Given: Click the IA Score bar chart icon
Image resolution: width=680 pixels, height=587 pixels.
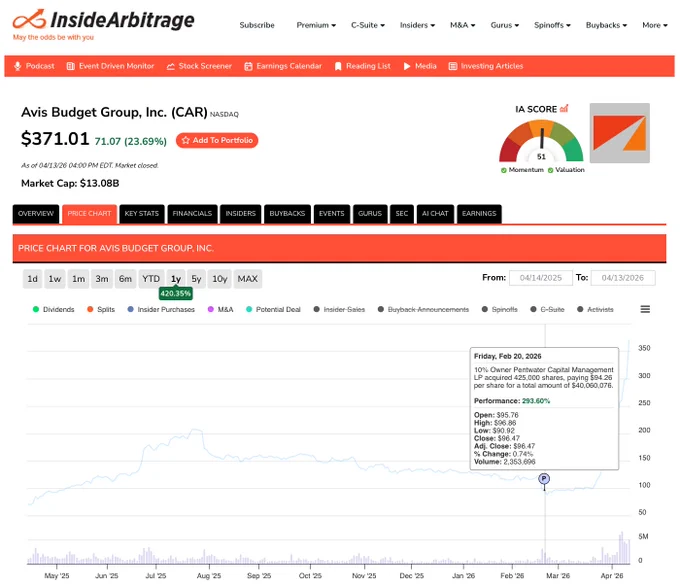Looking at the screenshot, I should coord(564,108).
